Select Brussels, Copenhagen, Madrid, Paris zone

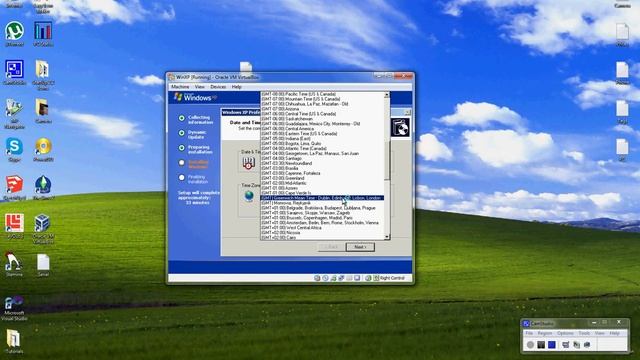pyautogui.click(x=322, y=218)
